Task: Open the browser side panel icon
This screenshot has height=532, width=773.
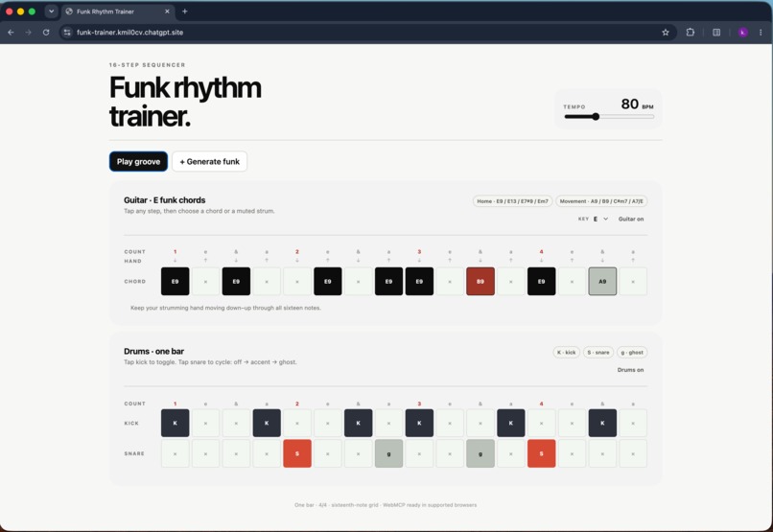Action: tap(716, 33)
